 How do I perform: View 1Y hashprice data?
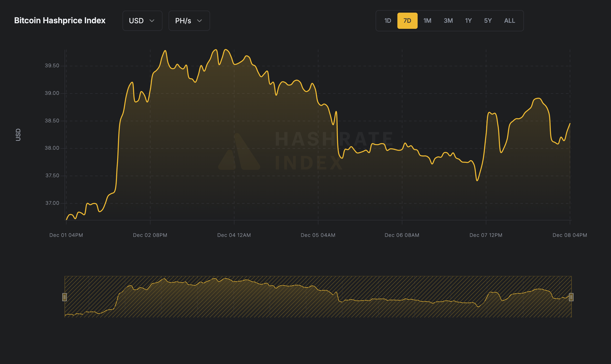468,20
